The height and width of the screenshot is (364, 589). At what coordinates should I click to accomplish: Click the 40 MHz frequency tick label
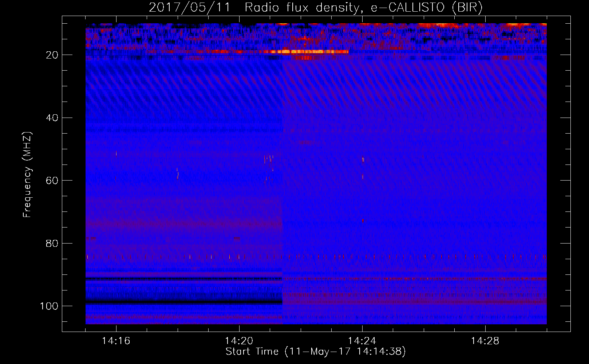point(52,118)
